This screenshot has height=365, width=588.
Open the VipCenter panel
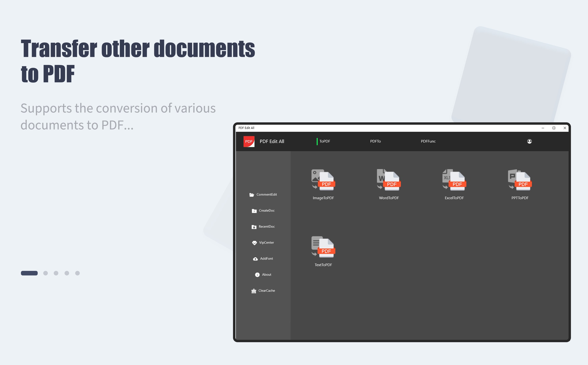263,243
